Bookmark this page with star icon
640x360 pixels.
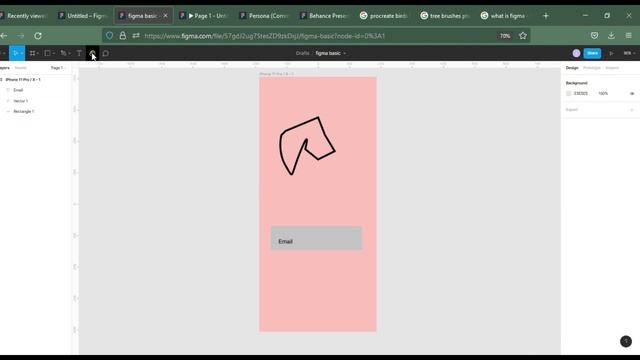click(523, 36)
